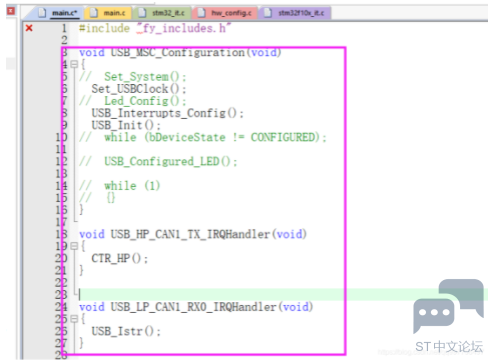
Task: Click the commented Set_System() line
Action: [133, 77]
